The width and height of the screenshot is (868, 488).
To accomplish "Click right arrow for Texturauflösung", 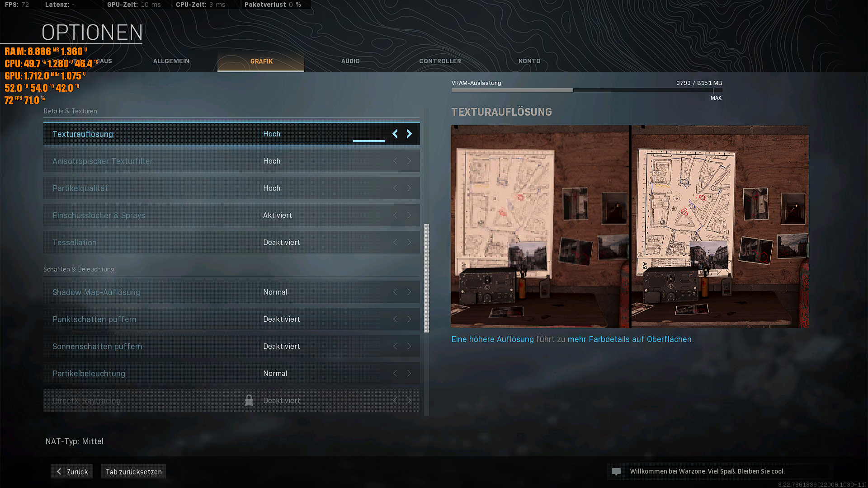I will click(x=409, y=134).
